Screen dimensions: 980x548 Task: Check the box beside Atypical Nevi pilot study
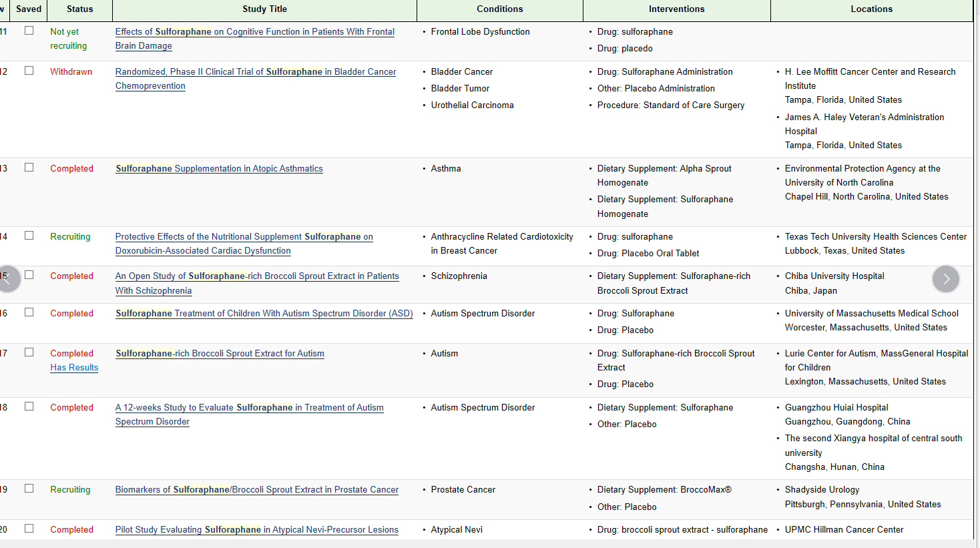click(x=29, y=529)
